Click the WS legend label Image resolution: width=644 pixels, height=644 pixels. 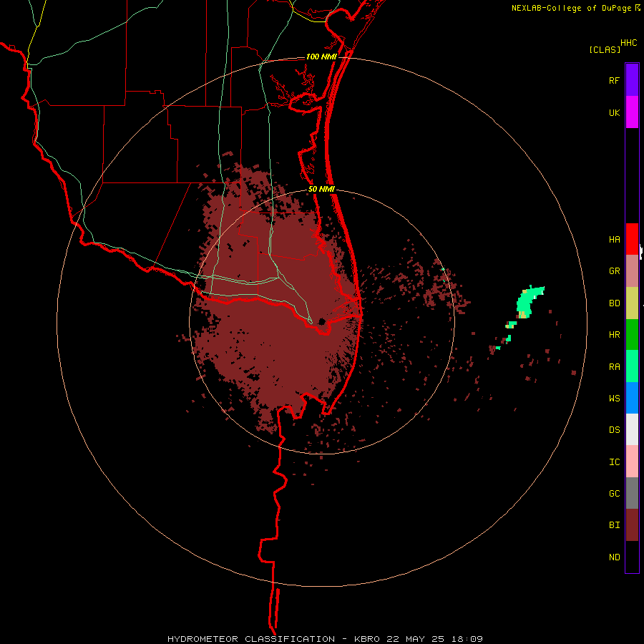(x=614, y=399)
